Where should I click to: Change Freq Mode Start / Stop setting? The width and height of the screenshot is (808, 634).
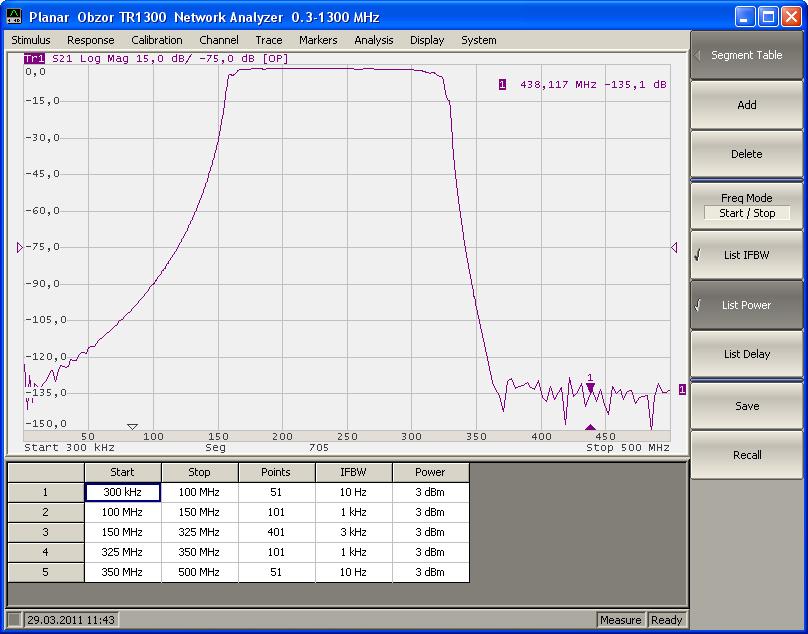pyautogui.click(x=746, y=206)
